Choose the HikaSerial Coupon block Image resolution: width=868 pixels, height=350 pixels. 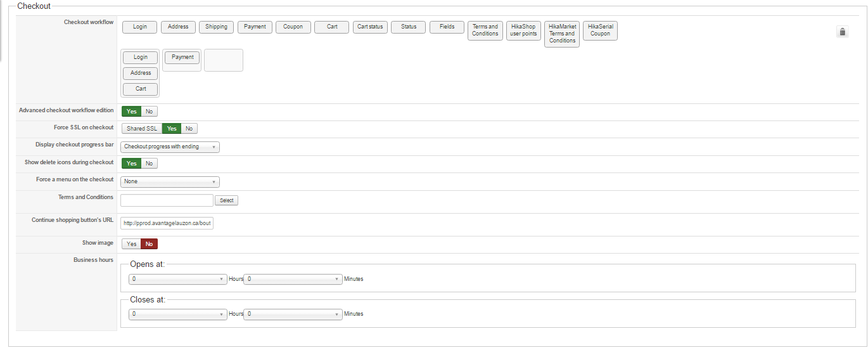[x=600, y=30]
